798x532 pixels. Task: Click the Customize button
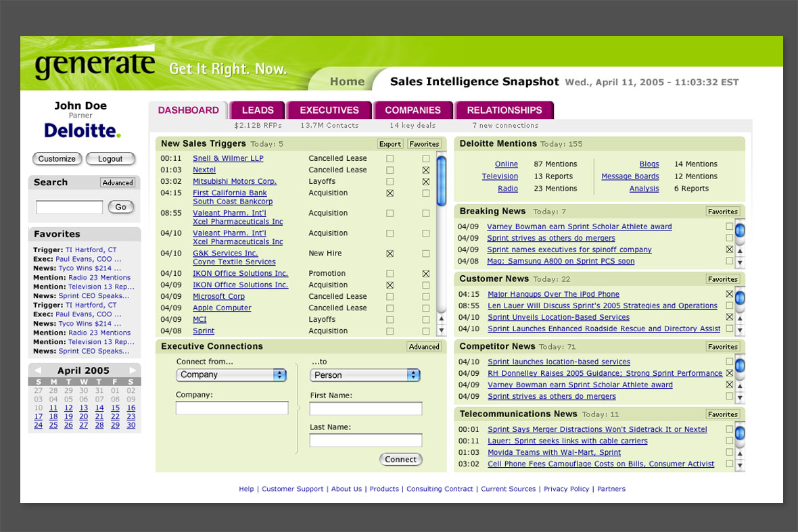(x=57, y=159)
